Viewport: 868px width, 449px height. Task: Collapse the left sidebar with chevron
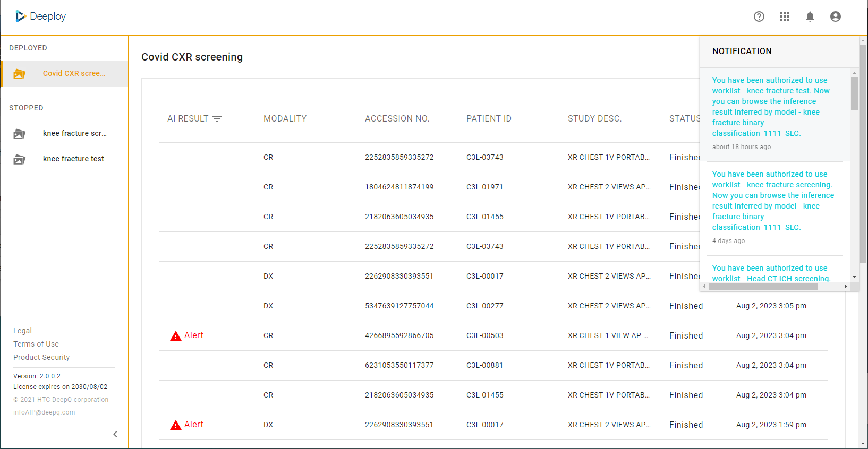(115, 434)
